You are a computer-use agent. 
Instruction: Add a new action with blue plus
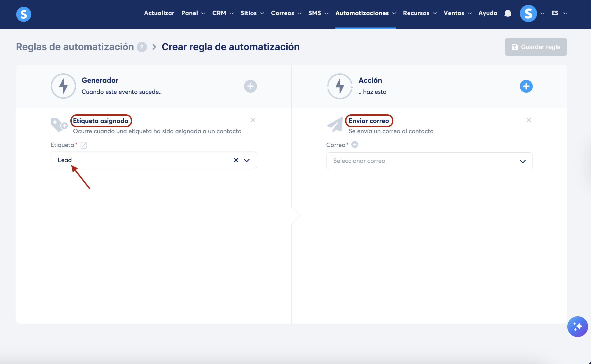526,86
